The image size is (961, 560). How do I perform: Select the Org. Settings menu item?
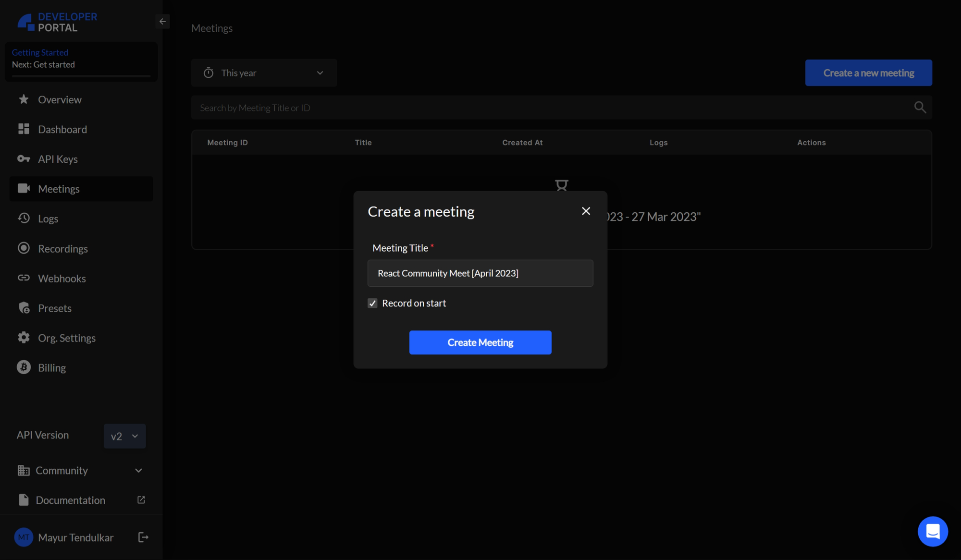pos(67,338)
